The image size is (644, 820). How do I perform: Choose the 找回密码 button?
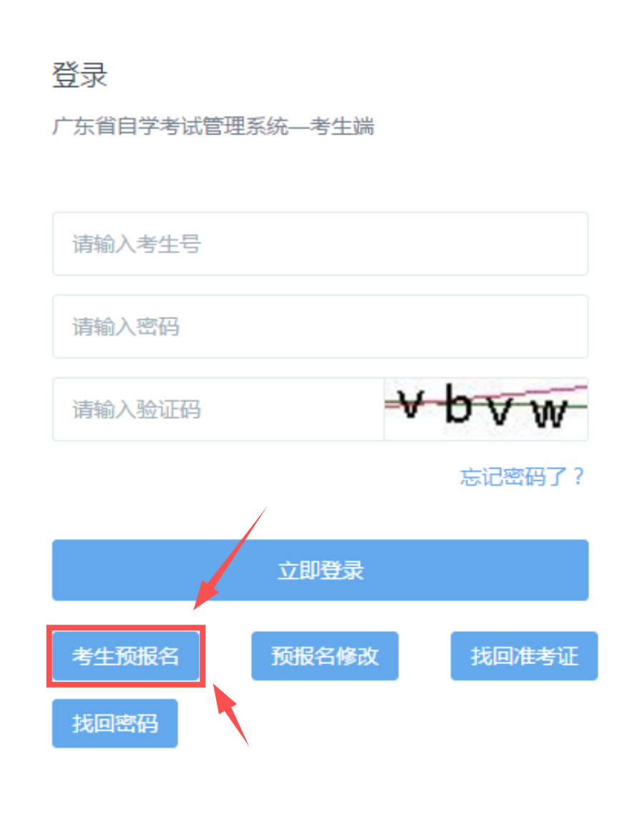click(115, 723)
